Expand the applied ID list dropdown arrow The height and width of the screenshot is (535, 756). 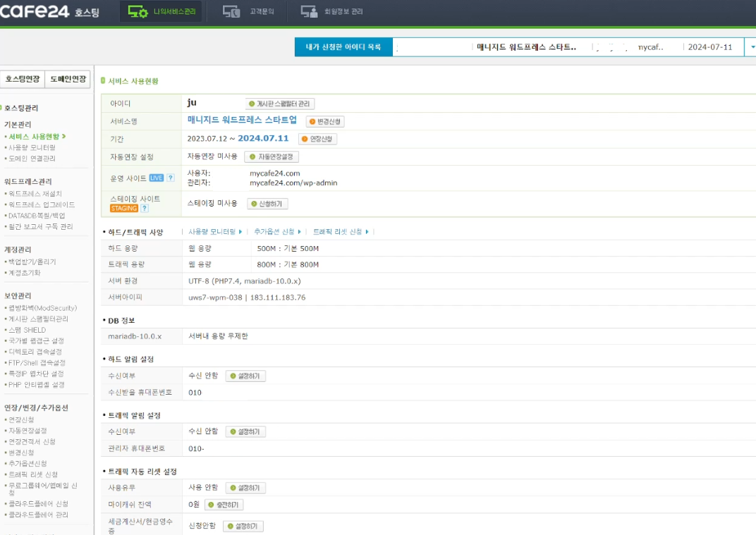point(752,47)
